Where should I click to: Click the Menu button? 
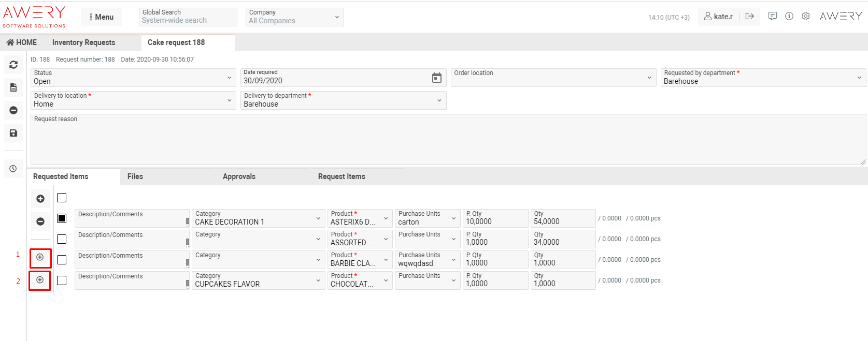[102, 17]
